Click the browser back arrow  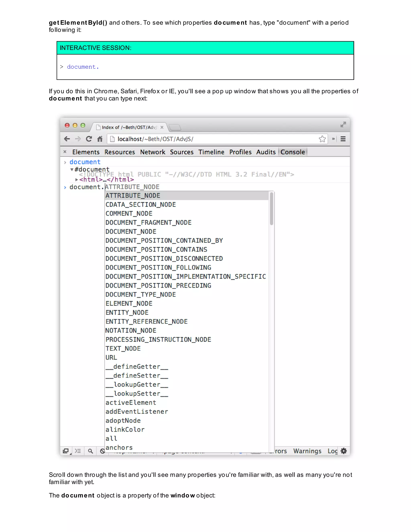[67, 139]
